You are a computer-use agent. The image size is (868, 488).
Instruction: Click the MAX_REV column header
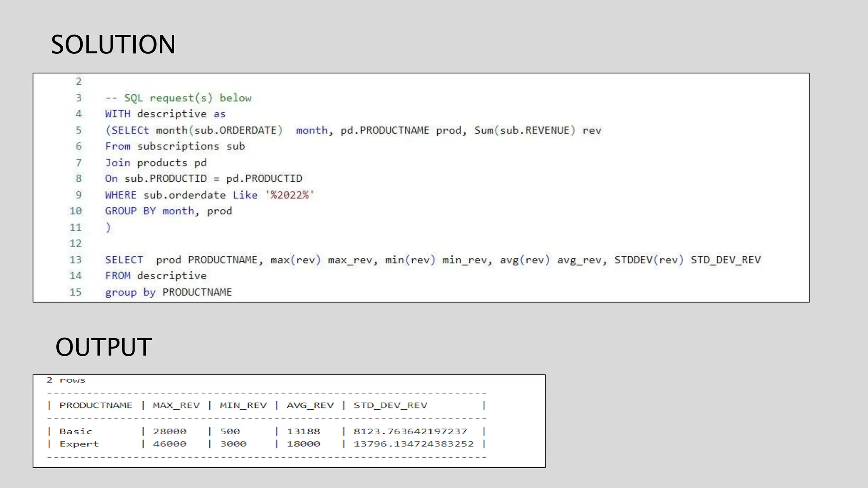(176, 405)
